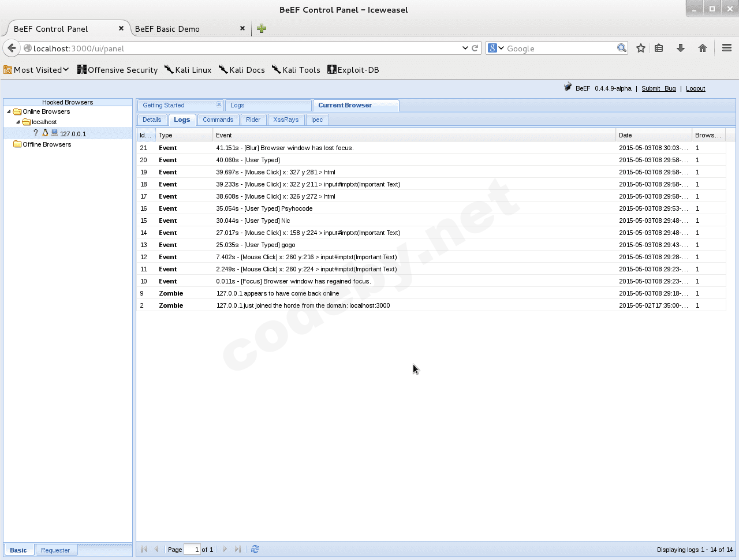
Task: Open the Kali Linux bookmark
Action: pos(188,70)
